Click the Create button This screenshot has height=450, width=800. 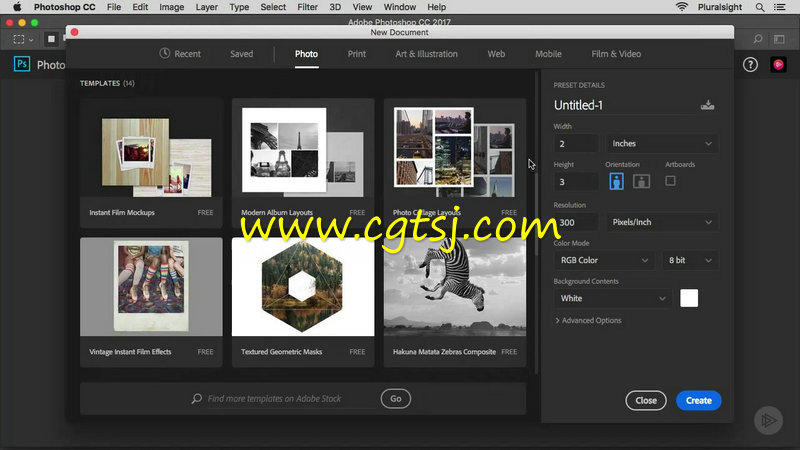coord(698,401)
